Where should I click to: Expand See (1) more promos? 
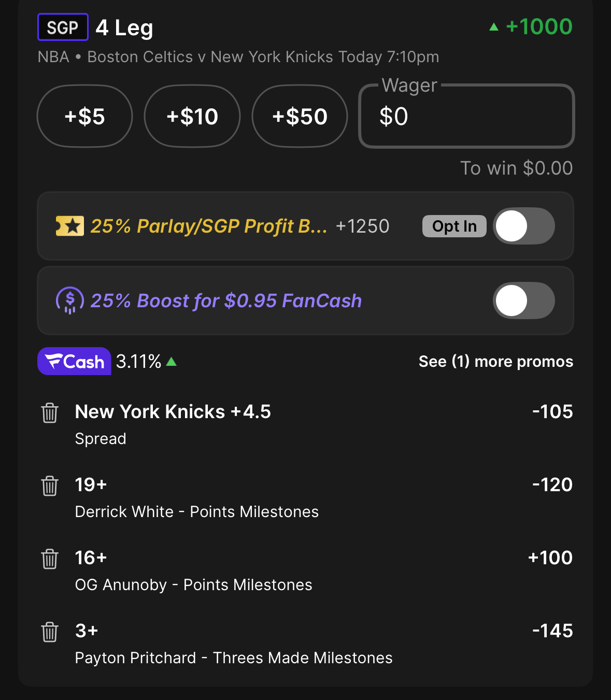[x=495, y=361]
